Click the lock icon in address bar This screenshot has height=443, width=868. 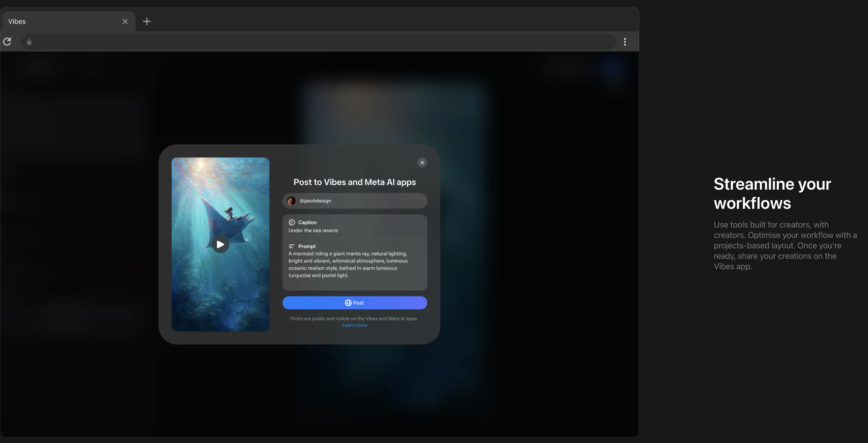pyautogui.click(x=29, y=42)
